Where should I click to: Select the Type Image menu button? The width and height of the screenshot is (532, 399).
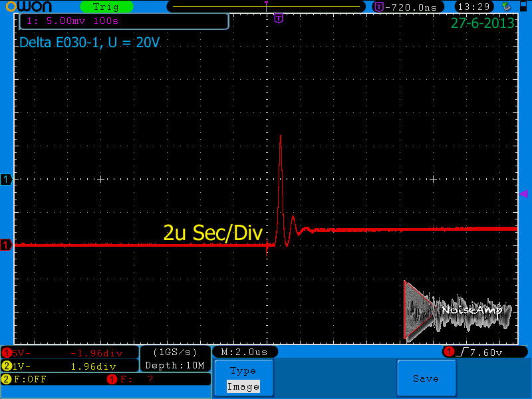pyautogui.click(x=243, y=378)
